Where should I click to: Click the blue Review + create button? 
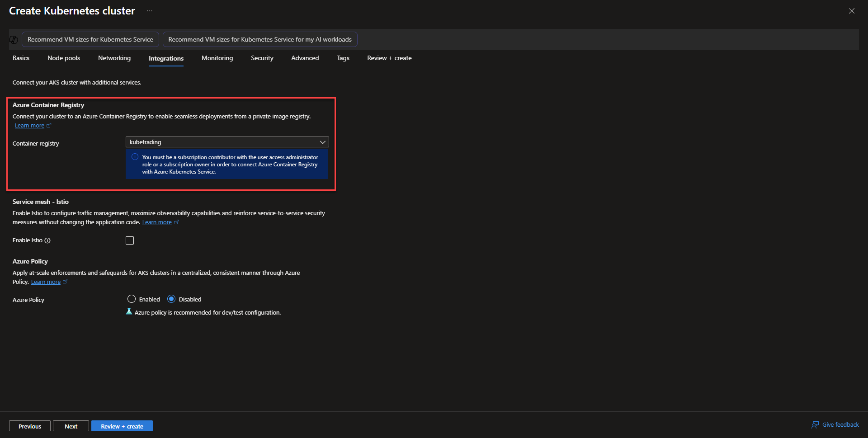tap(122, 426)
